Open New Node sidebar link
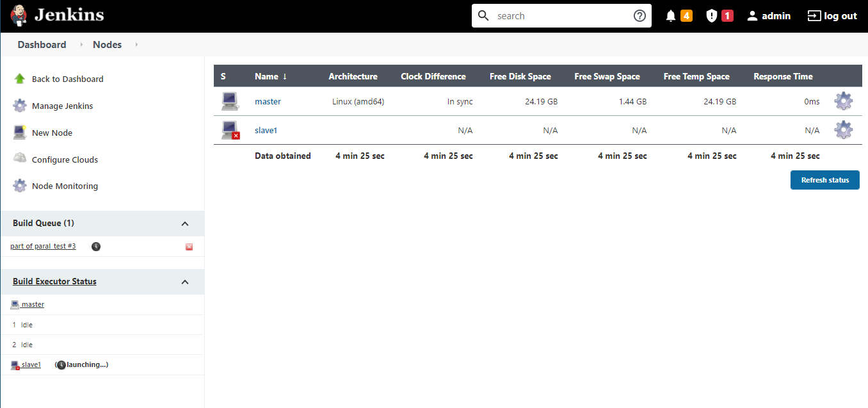Screen dimensions: 868x408 [52, 133]
